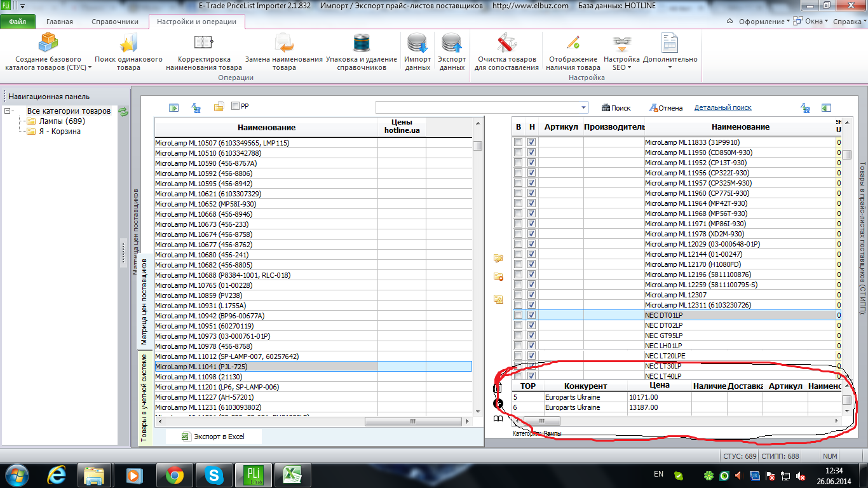Open the Файл menu tab
This screenshot has width=868, height=488.
pyautogui.click(x=18, y=22)
